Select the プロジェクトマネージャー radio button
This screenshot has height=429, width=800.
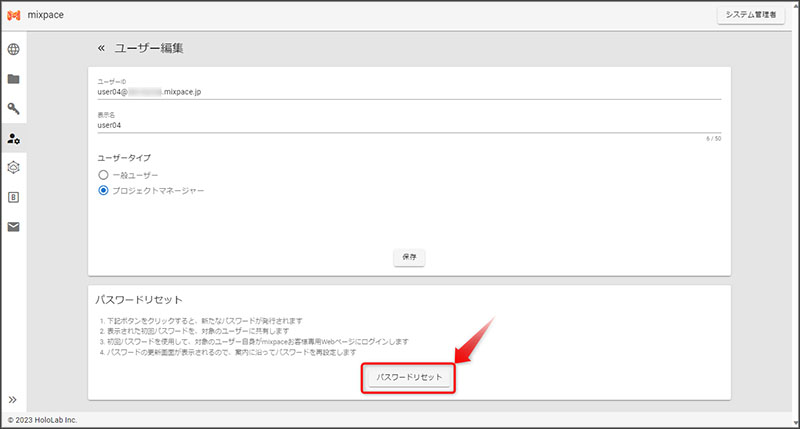pos(103,191)
